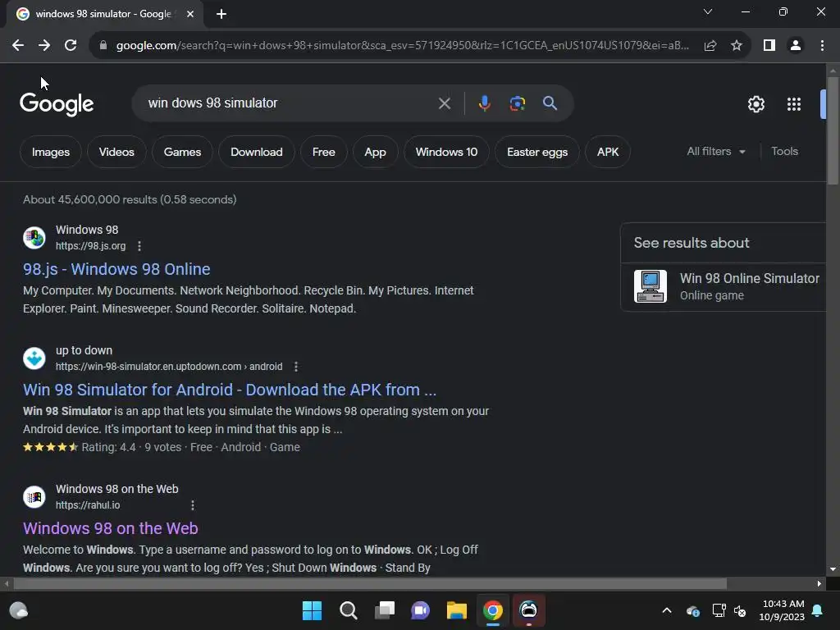The height and width of the screenshot is (630, 840).
Task: Select the Free filter chip
Action: click(x=324, y=152)
